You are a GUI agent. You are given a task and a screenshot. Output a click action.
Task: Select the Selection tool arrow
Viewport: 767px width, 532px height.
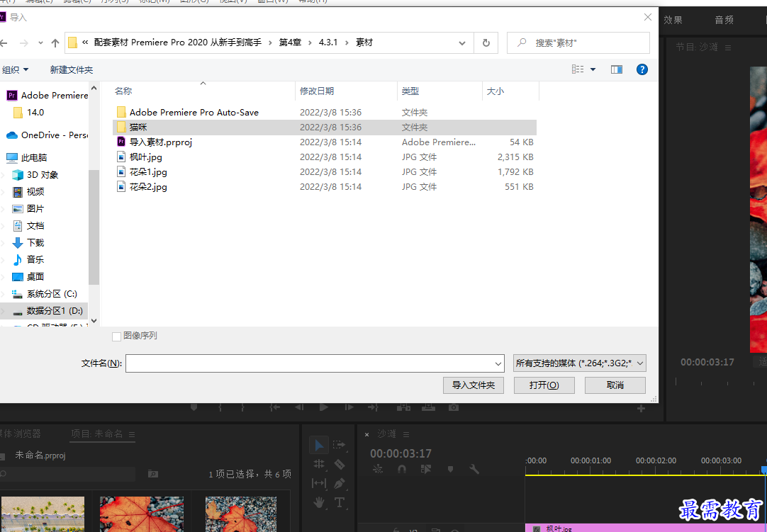tap(319, 445)
